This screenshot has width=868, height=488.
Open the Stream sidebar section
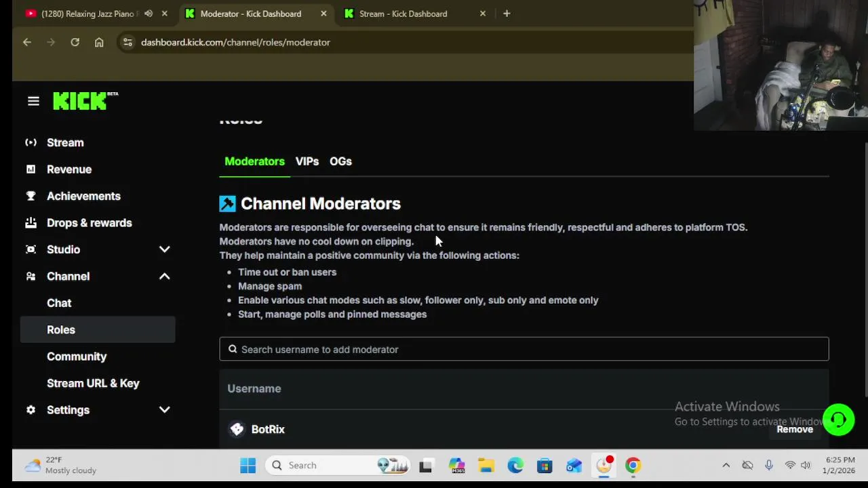pos(65,142)
